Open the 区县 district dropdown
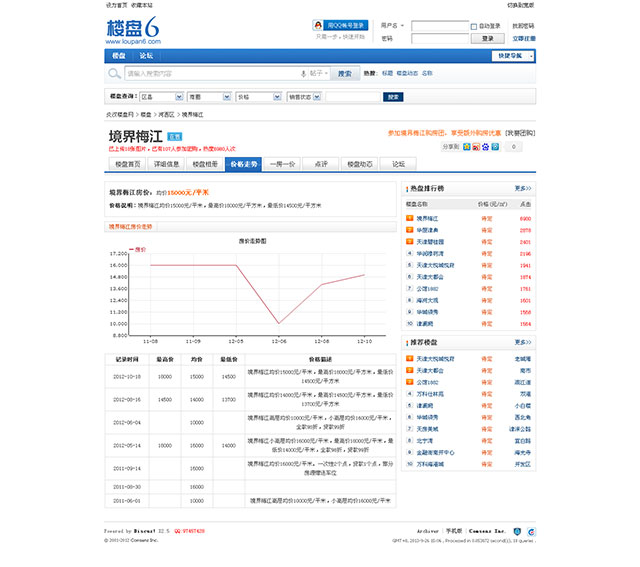This screenshot has width=640, height=567. click(x=160, y=97)
